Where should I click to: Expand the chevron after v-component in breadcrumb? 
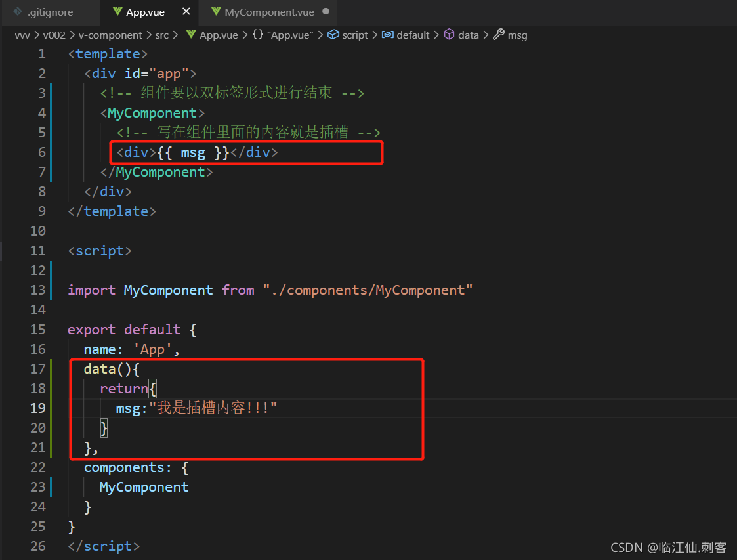click(x=149, y=35)
